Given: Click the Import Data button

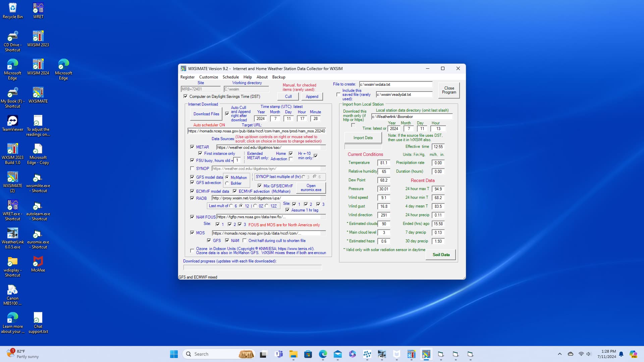Looking at the screenshot, I should pos(363,138).
